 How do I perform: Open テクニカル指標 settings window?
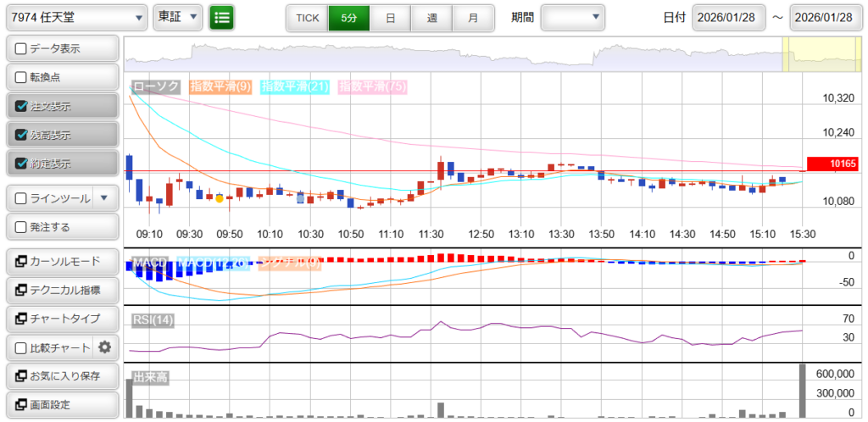click(61, 290)
